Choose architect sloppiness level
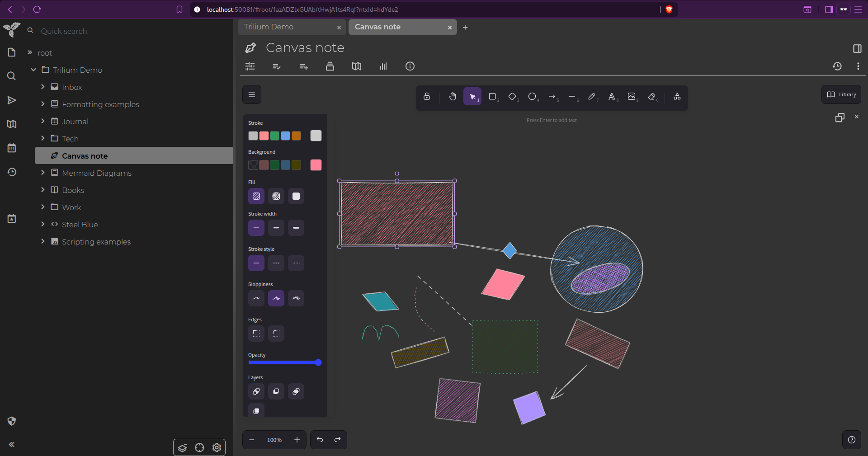This screenshot has height=456, width=868. pyautogui.click(x=256, y=298)
